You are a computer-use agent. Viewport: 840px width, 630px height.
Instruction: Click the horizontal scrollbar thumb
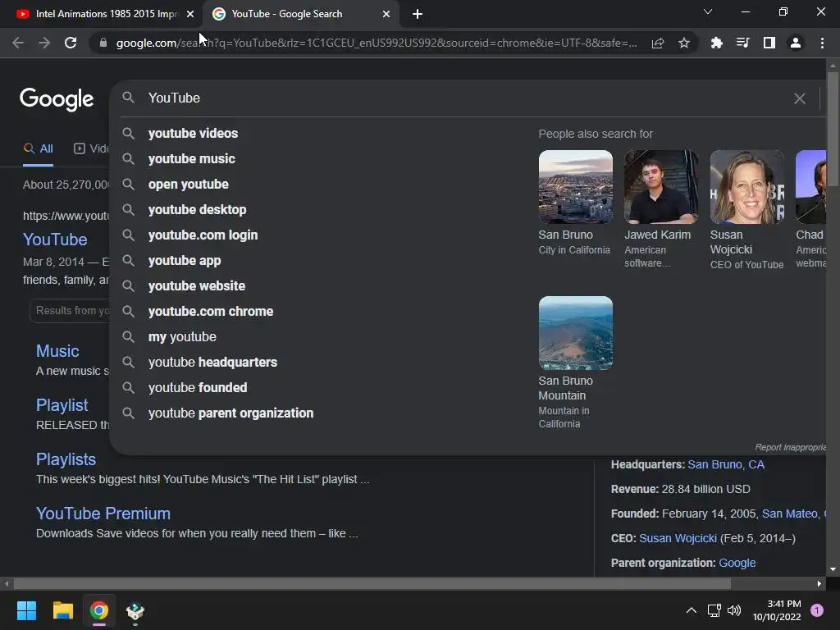(372, 584)
